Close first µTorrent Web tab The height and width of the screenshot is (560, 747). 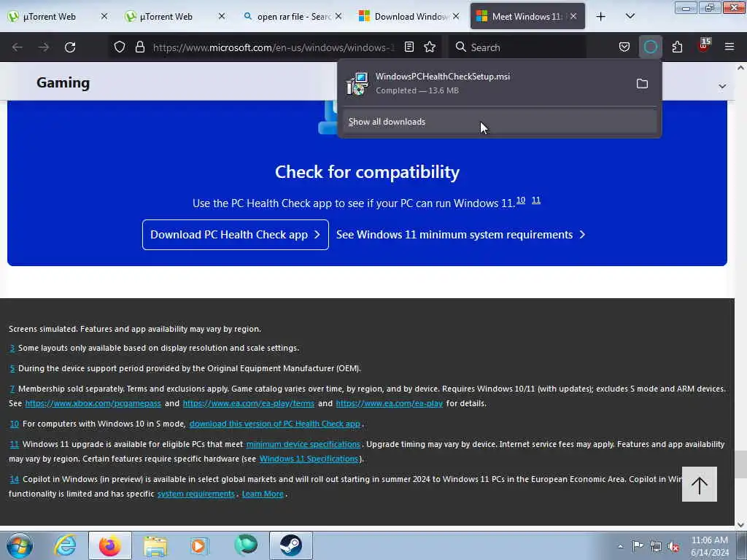click(104, 17)
